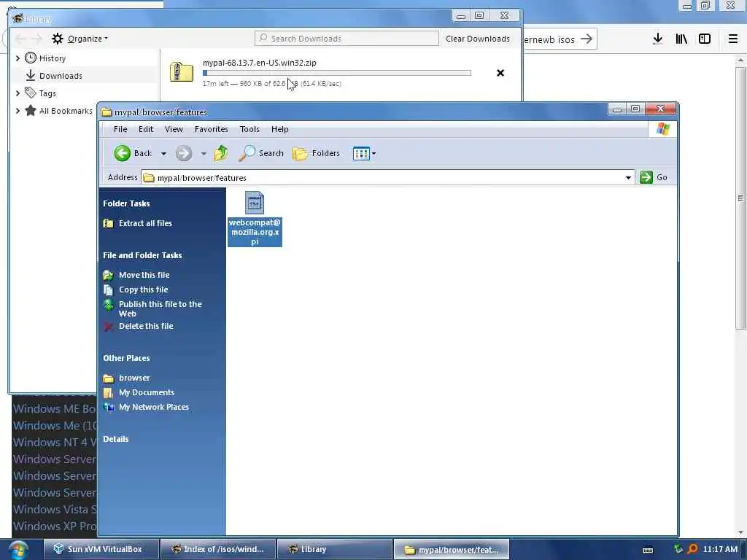Screen dimensions: 747x560
Task: Open the Help menu
Action: point(279,129)
